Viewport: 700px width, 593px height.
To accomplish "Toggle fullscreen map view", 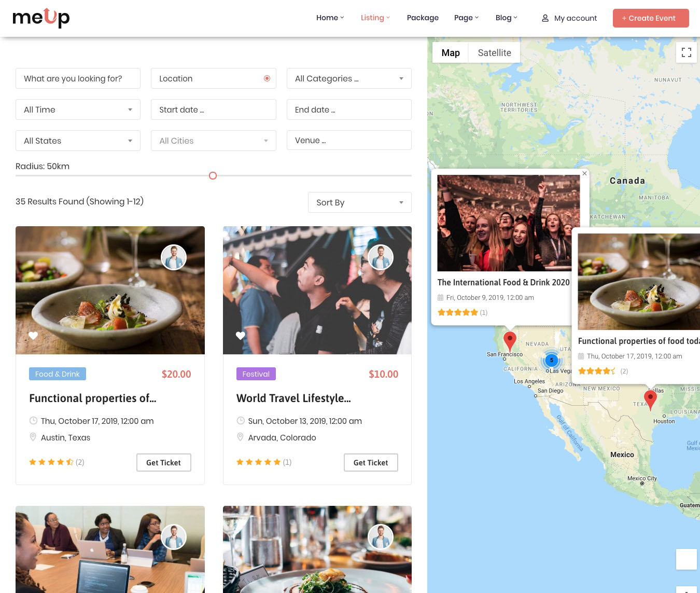I will 687,52.
